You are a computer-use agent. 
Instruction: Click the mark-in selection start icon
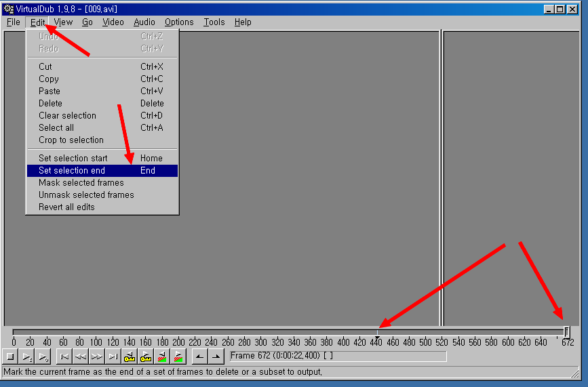point(200,357)
